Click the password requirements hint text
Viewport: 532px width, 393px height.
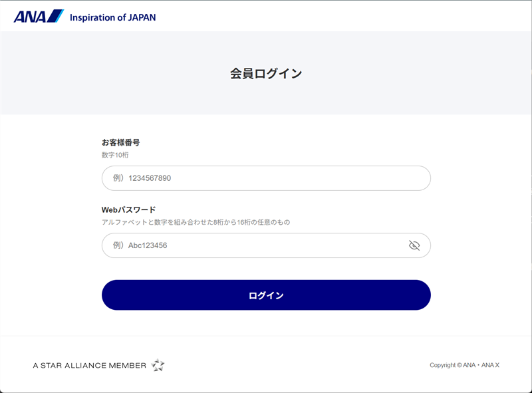tap(196, 222)
